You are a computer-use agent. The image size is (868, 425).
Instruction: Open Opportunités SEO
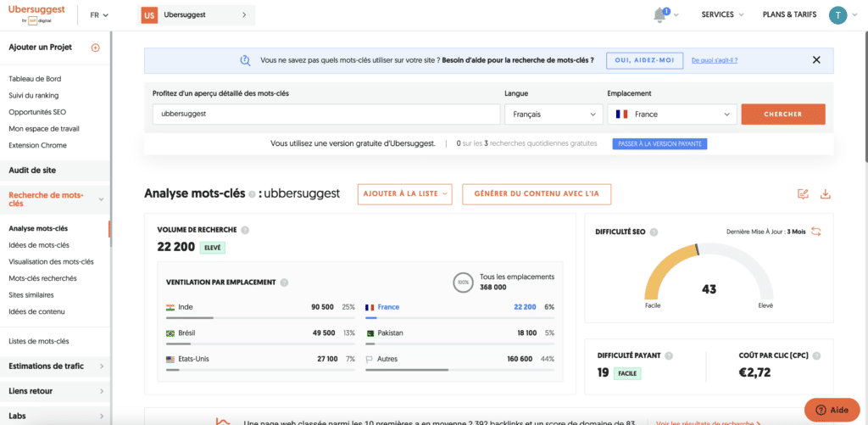click(x=37, y=112)
